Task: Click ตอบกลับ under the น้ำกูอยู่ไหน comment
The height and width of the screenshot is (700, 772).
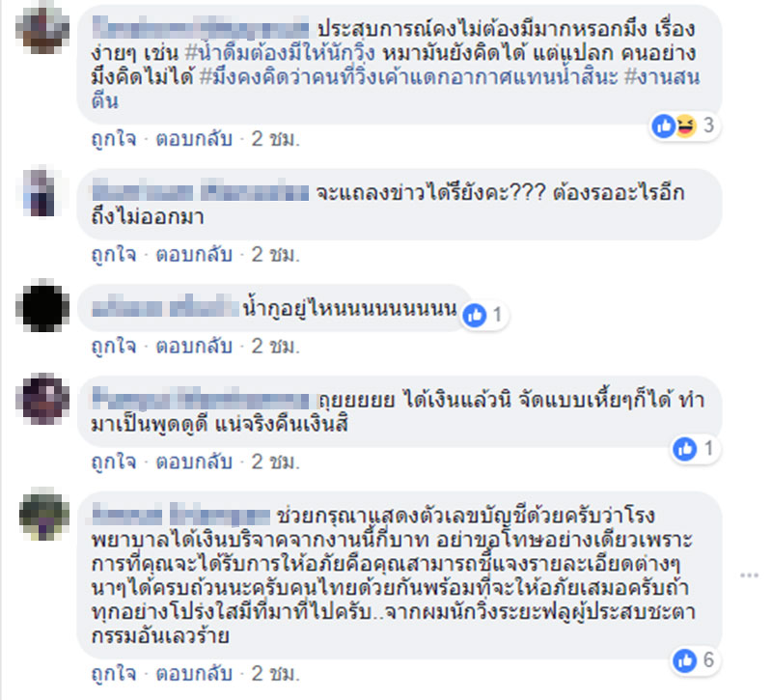Action: pyautogui.click(x=194, y=347)
